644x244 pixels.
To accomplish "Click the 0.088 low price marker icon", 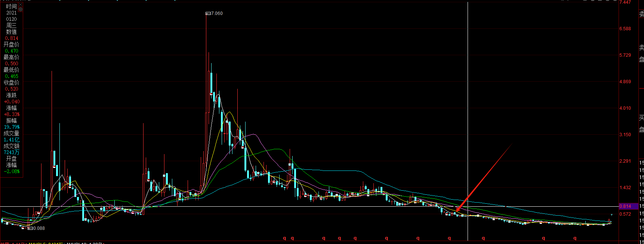I will coord(30,228).
